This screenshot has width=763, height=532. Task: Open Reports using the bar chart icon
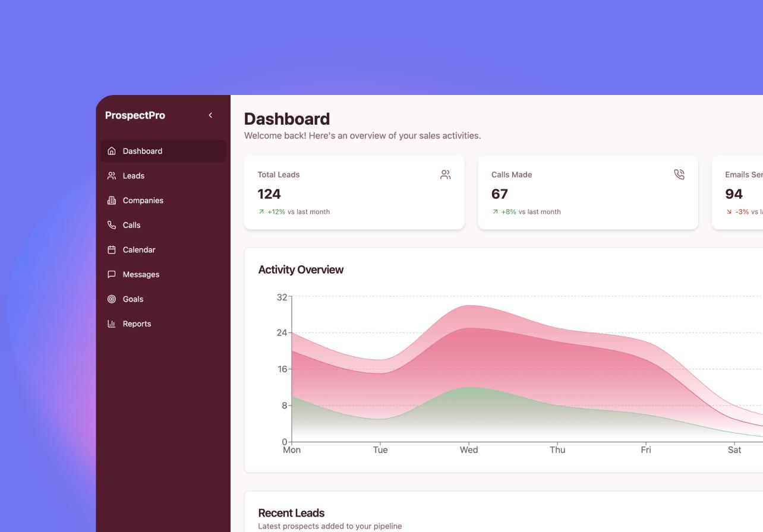[x=111, y=324]
